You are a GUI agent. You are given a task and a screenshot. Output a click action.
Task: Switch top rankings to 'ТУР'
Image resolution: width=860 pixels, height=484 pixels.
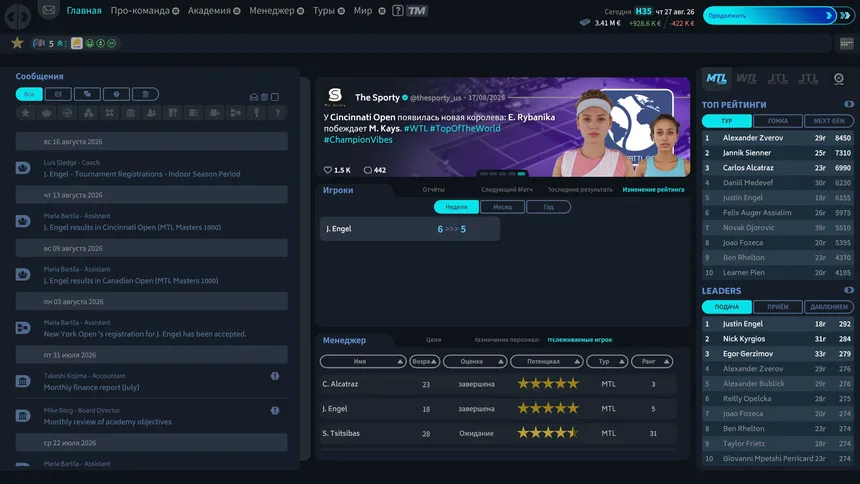pyautogui.click(x=727, y=121)
